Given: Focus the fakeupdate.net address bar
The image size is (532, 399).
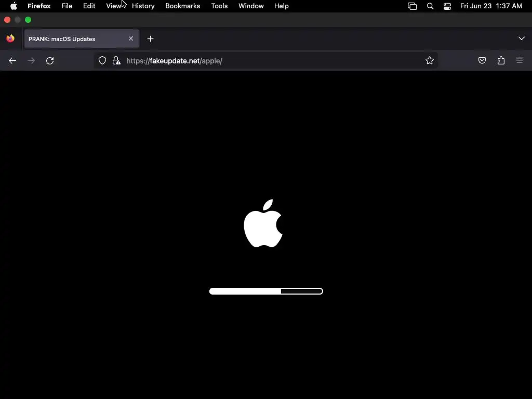Looking at the screenshot, I should click(265, 61).
